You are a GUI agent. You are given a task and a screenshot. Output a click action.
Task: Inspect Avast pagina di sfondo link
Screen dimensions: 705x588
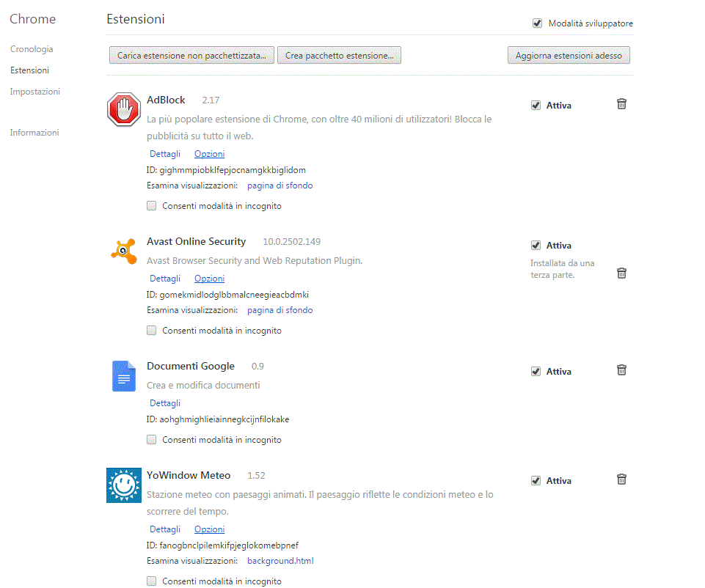pyautogui.click(x=280, y=310)
